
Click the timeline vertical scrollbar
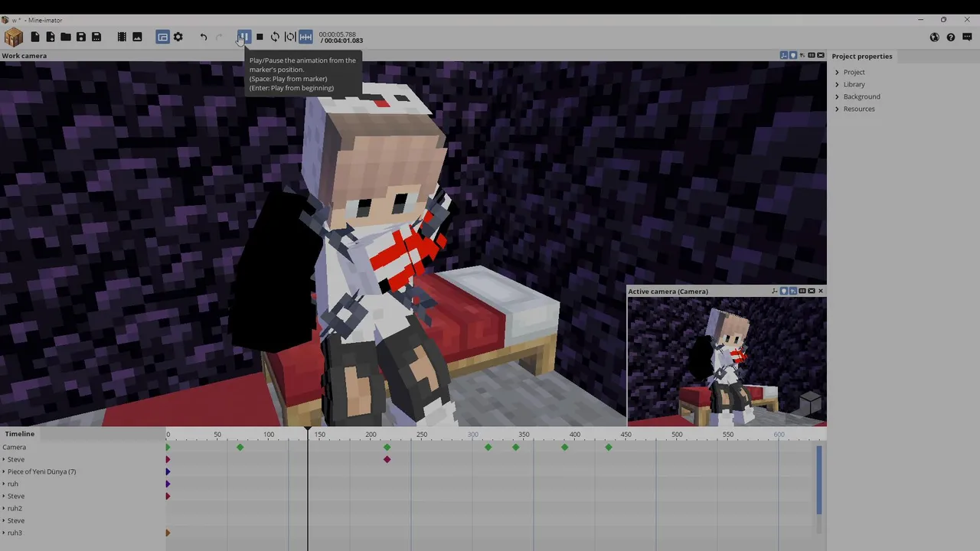pyautogui.click(x=818, y=481)
